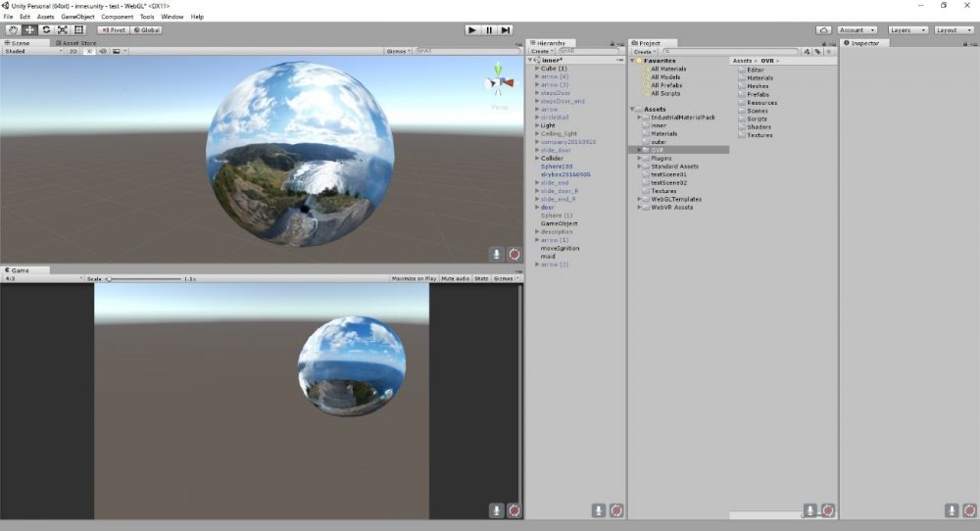Switch to the Asset Store tab
Viewport: 980px width, 531px height.
pos(78,43)
